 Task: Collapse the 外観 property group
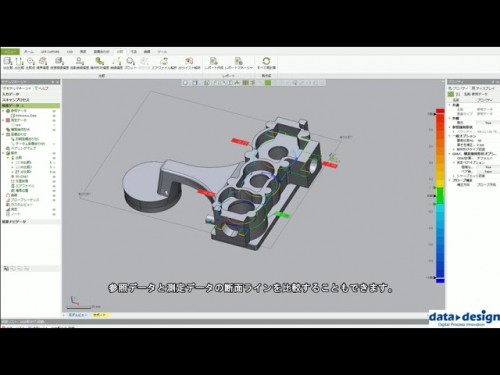(x=449, y=118)
